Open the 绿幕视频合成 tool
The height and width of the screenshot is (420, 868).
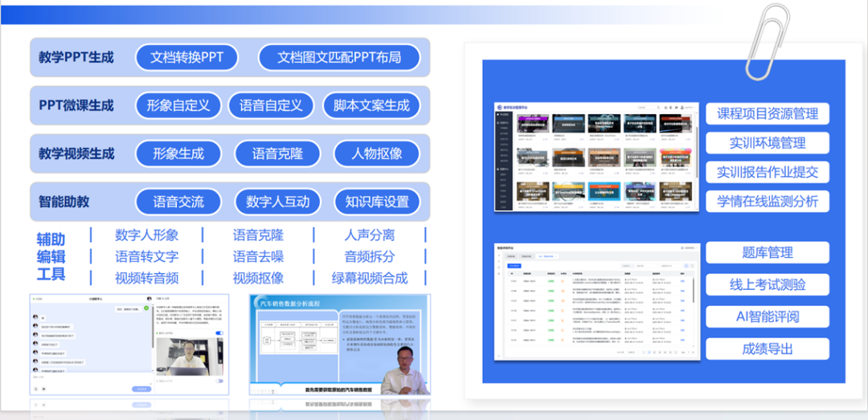(369, 277)
